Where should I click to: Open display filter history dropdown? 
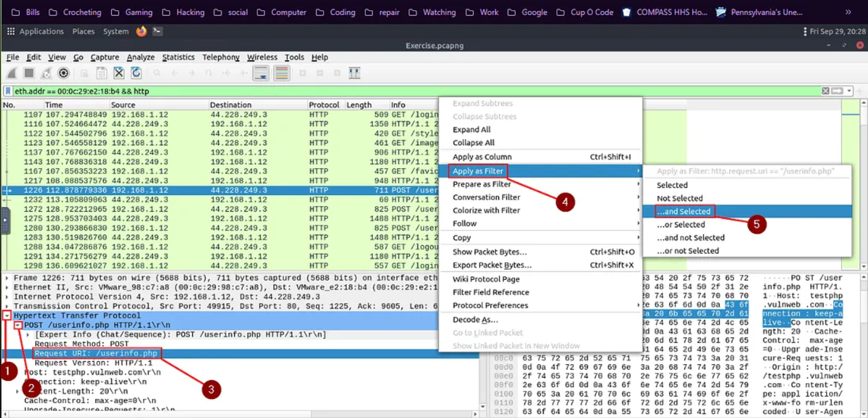pos(850,91)
